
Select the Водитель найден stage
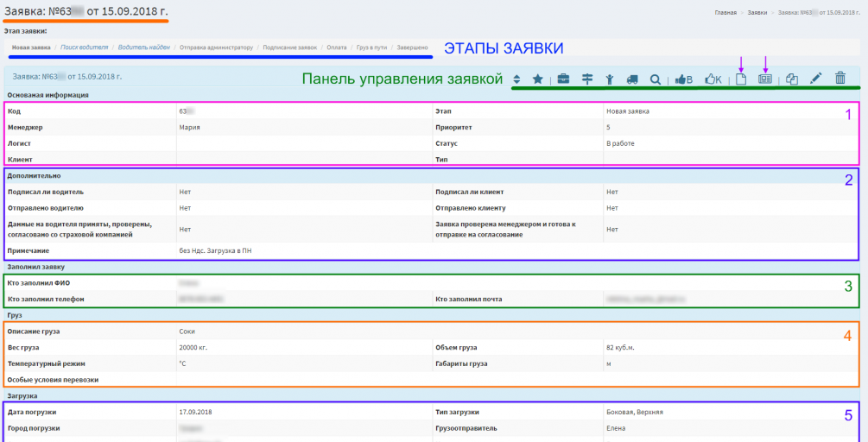pos(144,47)
